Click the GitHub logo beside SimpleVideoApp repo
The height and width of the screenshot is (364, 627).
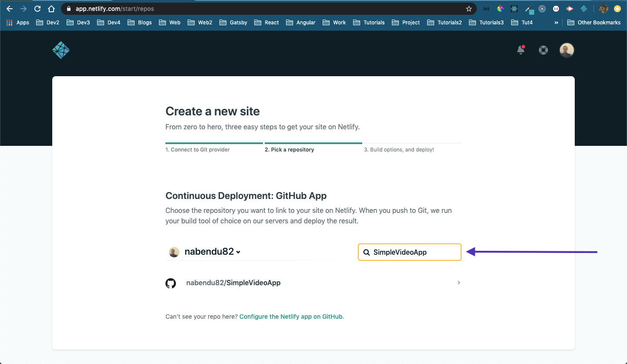[x=171, y=283]
